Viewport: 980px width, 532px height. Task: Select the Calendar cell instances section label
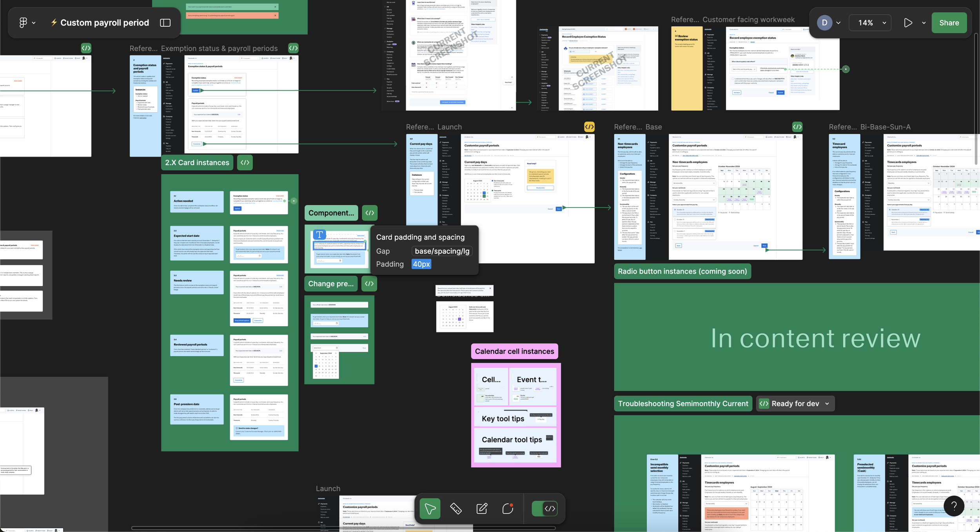coord(514,352)
